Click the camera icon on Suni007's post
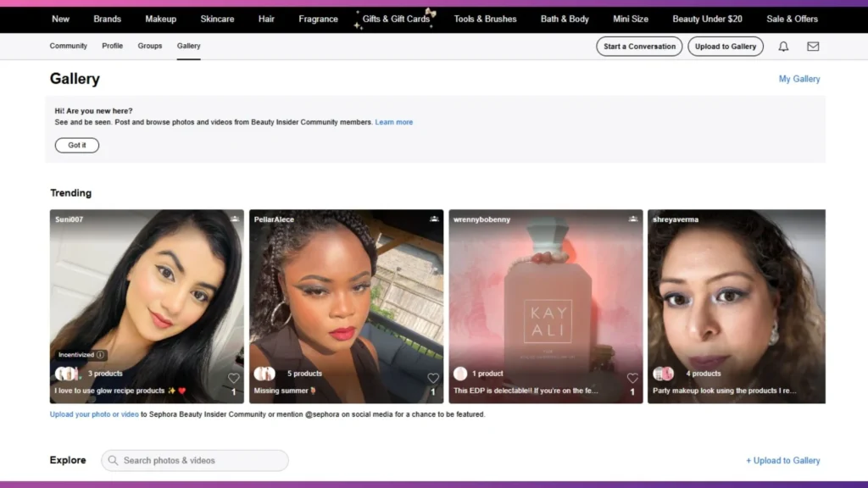868x488 pixels. click(236, 219)
